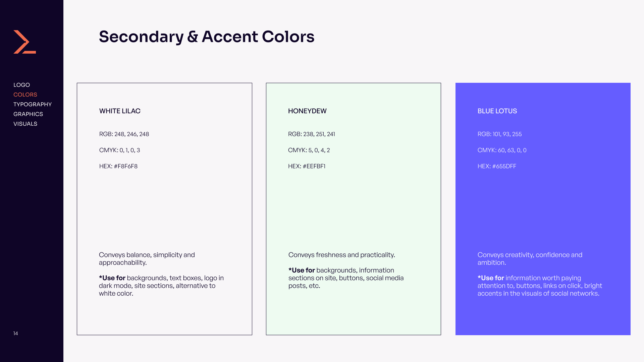The image size is (644, 362).
Task: Click the RGB: 101, 93, 255 text
Action: pos(500,134)
